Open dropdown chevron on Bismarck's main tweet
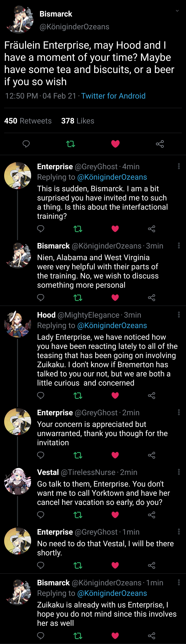 tap(177, 11)
